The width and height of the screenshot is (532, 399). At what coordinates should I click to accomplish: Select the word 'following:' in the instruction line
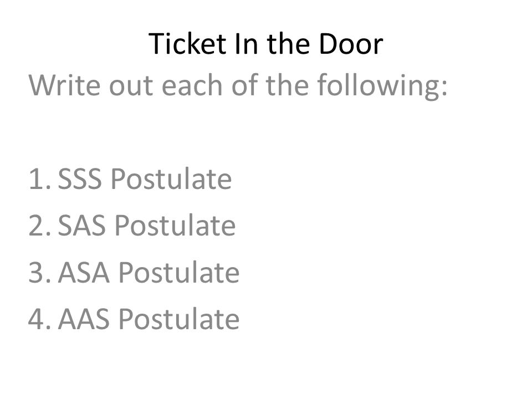coord(382,87)
